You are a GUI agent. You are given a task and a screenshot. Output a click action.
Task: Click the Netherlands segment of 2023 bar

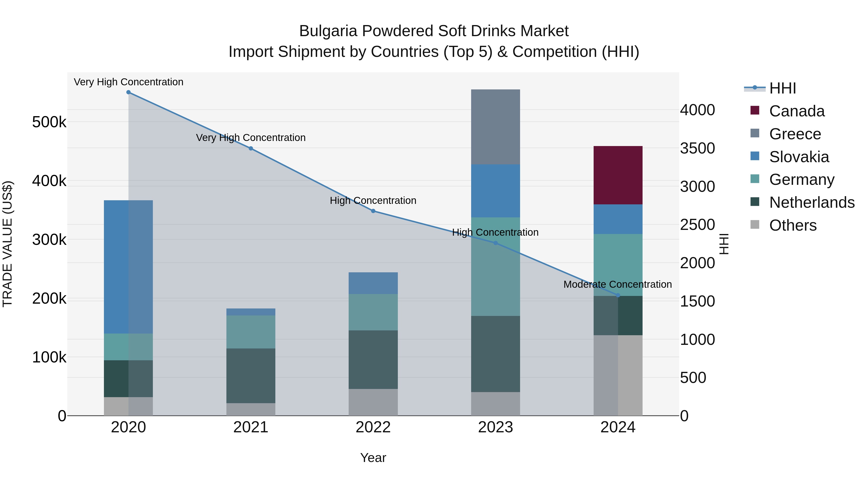pos(495,354)
